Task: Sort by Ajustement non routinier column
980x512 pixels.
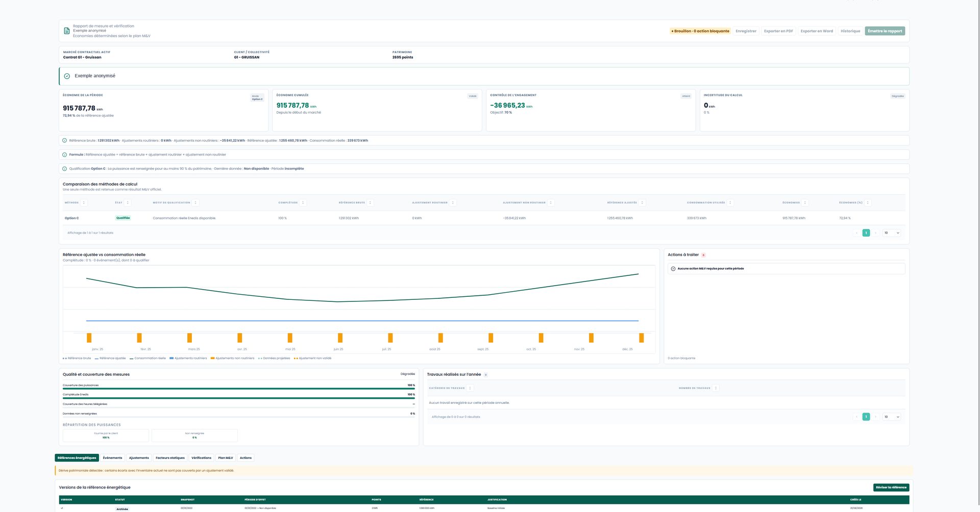Action: pyautogui.click(x=551, y=203)
